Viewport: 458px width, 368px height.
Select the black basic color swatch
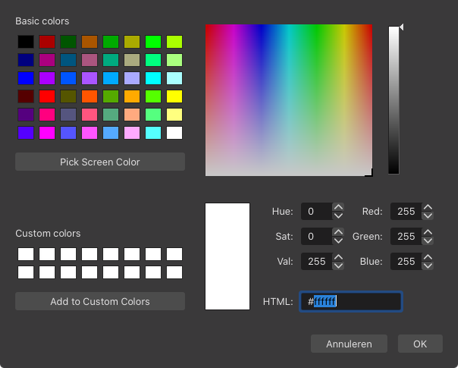pyautogui.click(x=26, y=42)
